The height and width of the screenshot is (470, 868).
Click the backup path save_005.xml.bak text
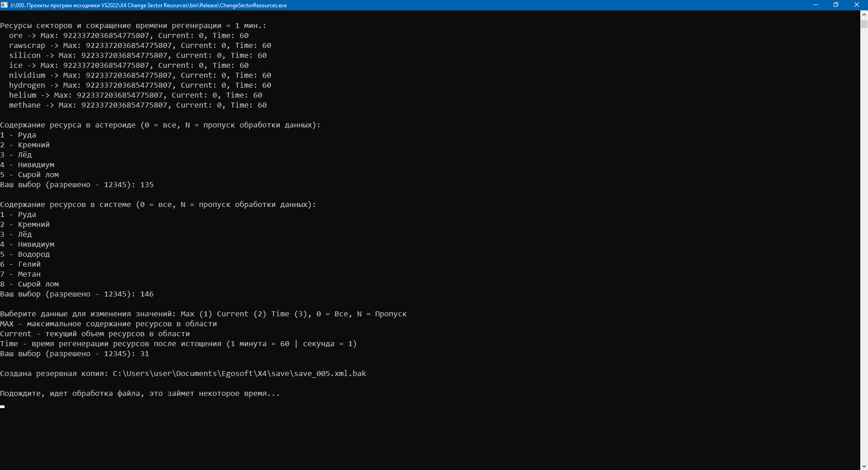(239, 374)
